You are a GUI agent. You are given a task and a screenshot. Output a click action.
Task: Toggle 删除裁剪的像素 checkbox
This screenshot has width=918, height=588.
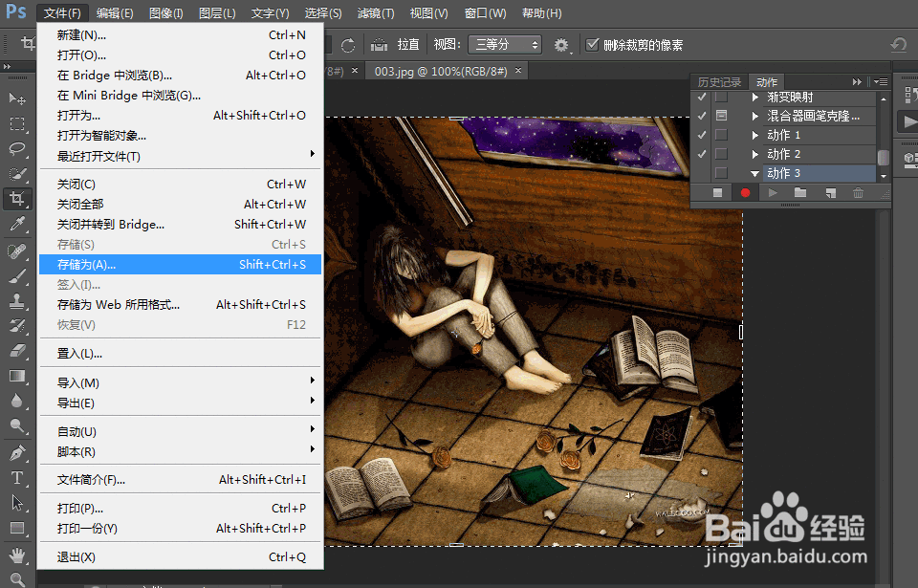point(593,45)
